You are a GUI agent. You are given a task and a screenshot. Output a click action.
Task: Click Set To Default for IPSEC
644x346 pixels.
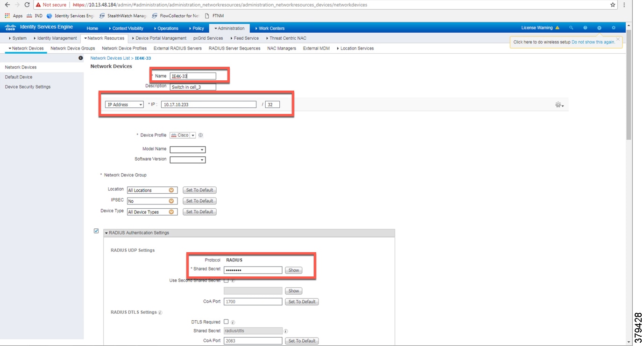click(x=199, y=201)
